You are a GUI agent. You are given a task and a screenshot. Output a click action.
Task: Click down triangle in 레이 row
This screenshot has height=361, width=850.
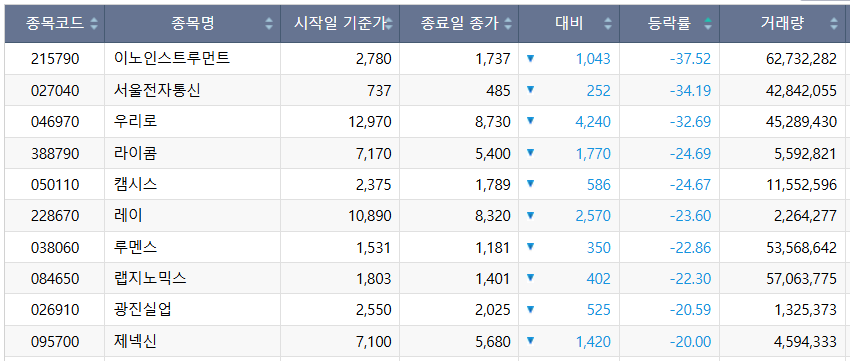pyautogui.click(x=530, y=215)
